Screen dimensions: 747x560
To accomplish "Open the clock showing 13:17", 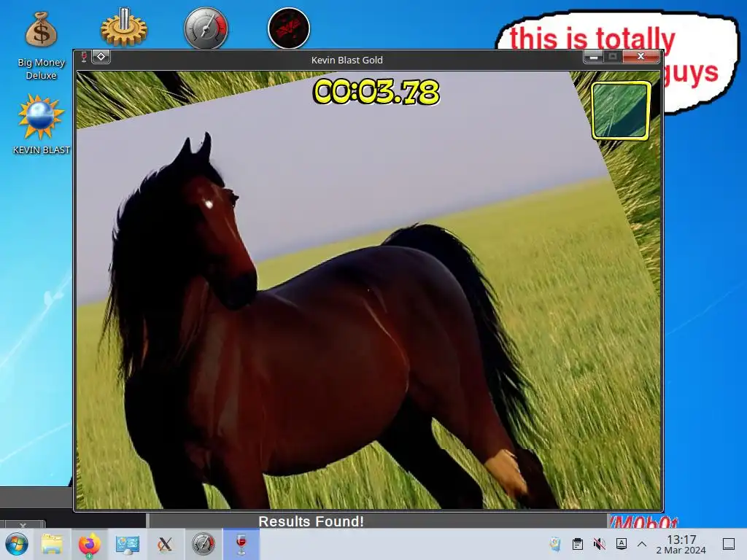I will tap(681, 544).
